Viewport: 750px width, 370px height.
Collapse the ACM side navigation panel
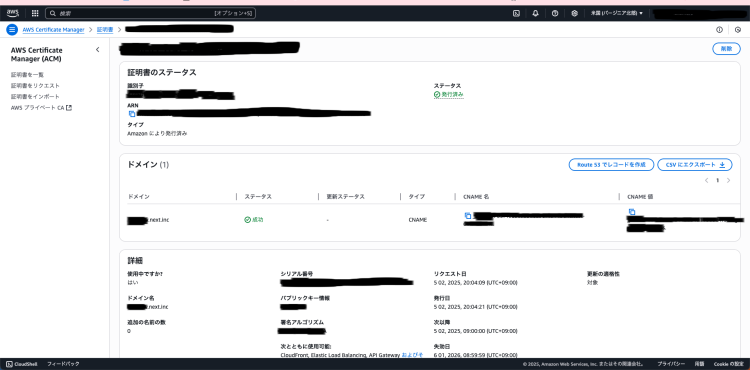point(98,50)
